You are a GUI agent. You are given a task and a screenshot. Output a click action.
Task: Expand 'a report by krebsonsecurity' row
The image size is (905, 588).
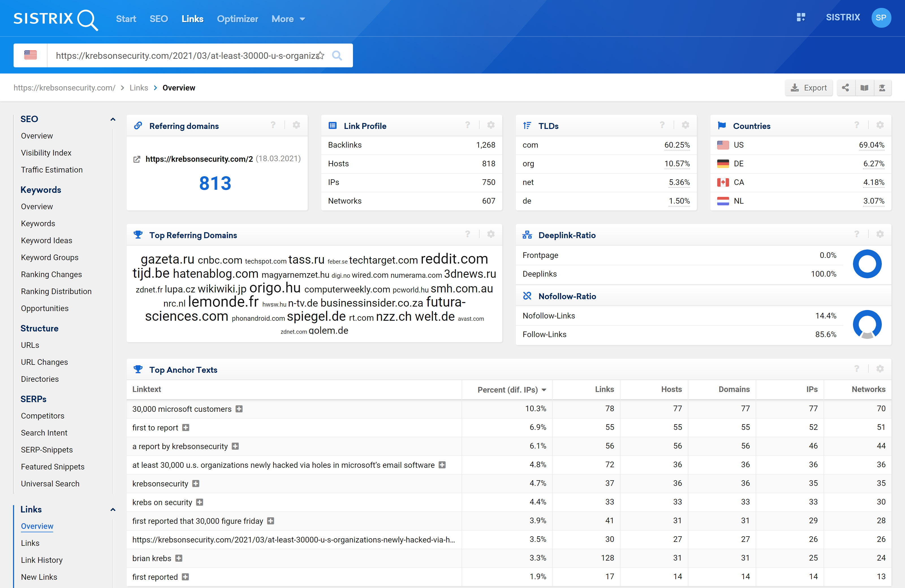[x=235, y=446]
